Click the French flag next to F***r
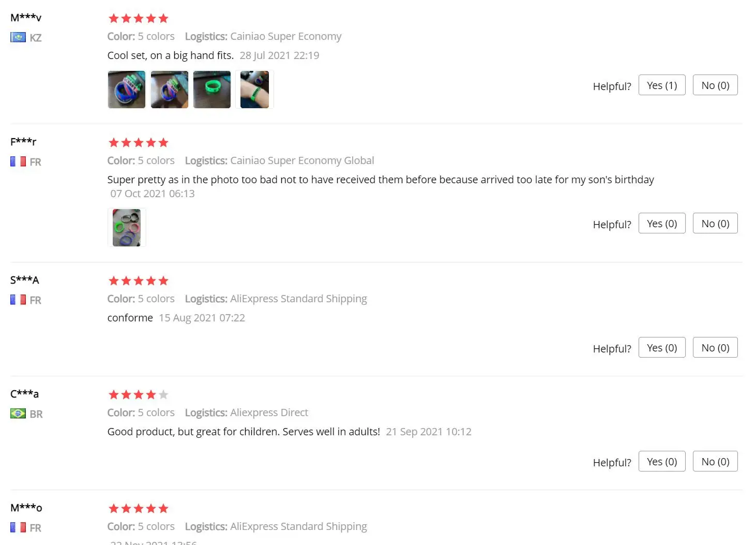The height and width of the screenshot is (545, 756). (18, 161)
